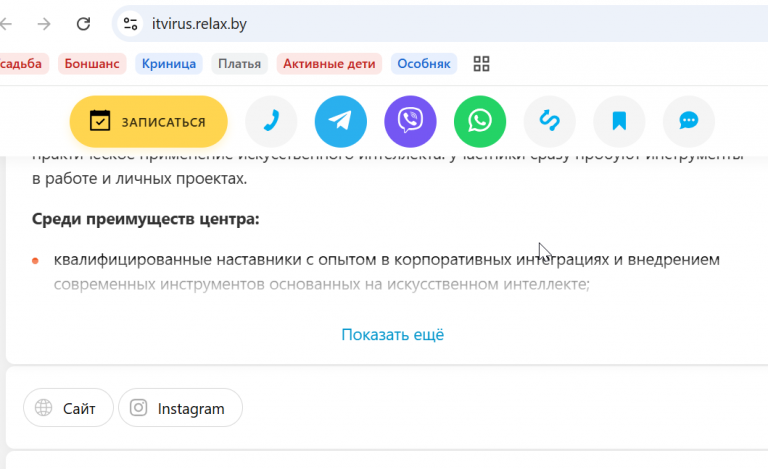This screenshot has height=469, width=768.
Task: Open the grid menu icon after Особняк
Action: coord(481,64)
